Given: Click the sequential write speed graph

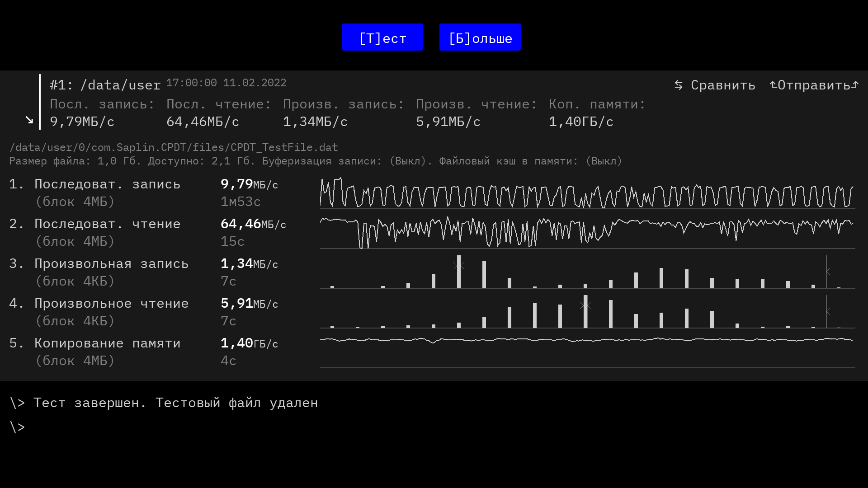Looking at the screenshot, I should [x=587, y=193].
